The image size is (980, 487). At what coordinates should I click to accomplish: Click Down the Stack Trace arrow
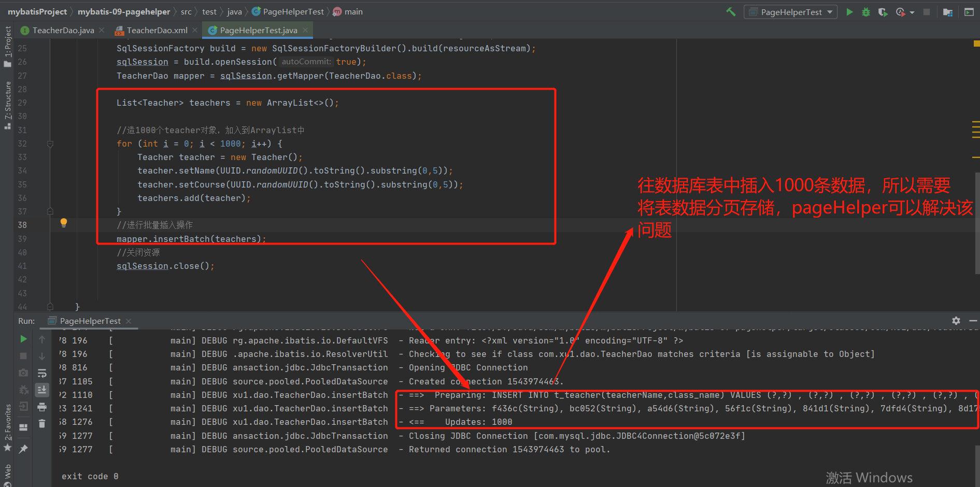pos(42,356)
